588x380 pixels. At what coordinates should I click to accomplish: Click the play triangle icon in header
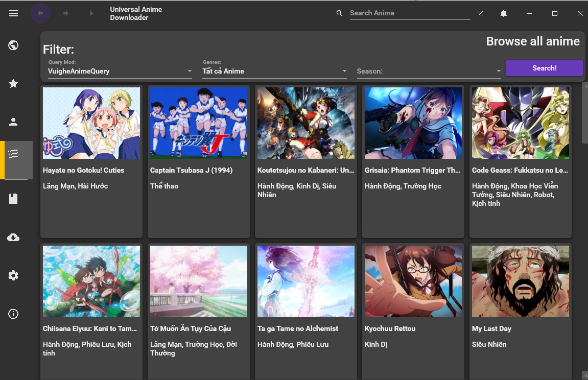(91, 13)
